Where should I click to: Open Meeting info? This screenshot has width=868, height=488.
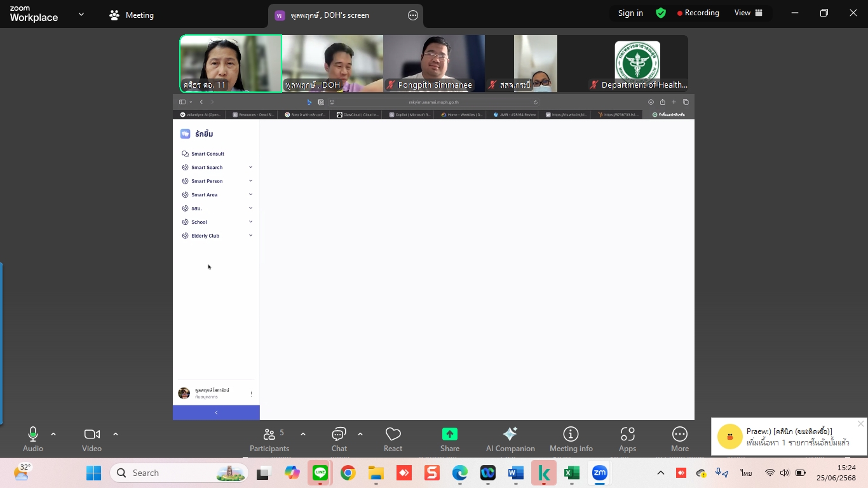click(571, 439)
